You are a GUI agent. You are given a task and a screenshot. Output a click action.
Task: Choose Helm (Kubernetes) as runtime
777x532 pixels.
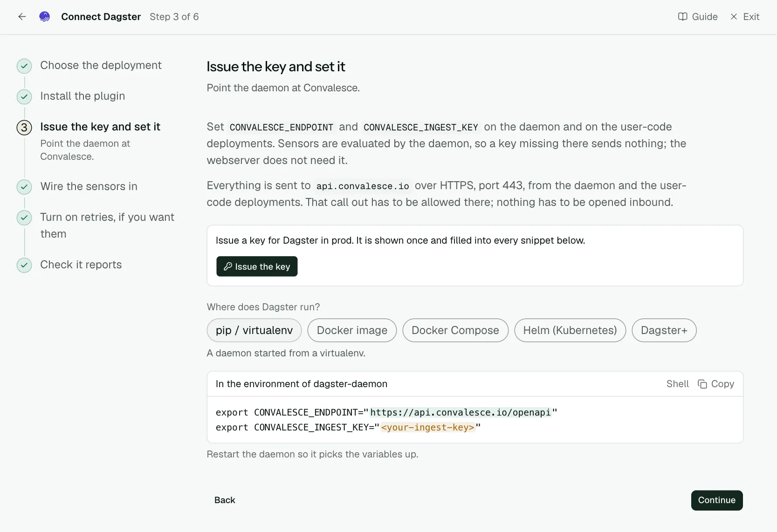coord(570,330)
